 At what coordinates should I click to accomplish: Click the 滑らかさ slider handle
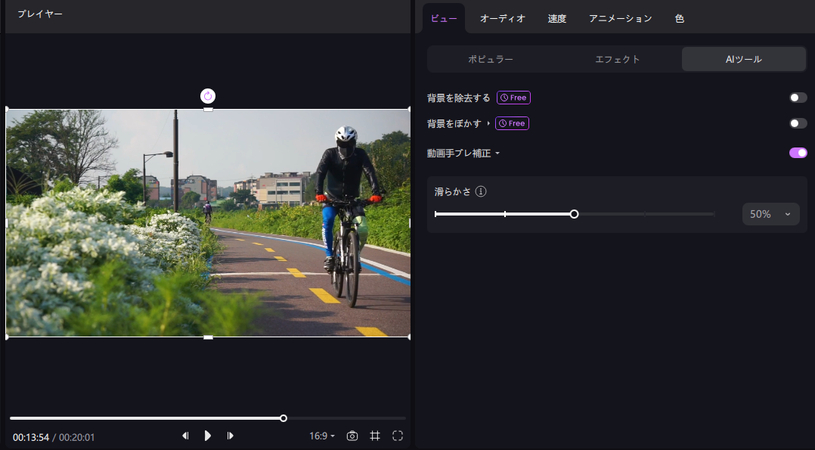[574, 214]
